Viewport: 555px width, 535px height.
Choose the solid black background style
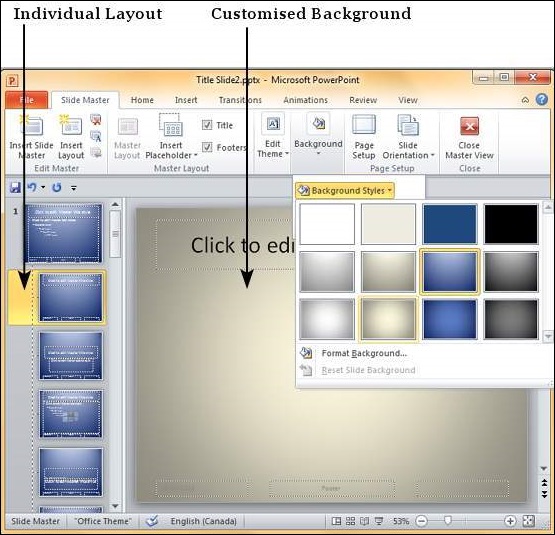point(511,224)
